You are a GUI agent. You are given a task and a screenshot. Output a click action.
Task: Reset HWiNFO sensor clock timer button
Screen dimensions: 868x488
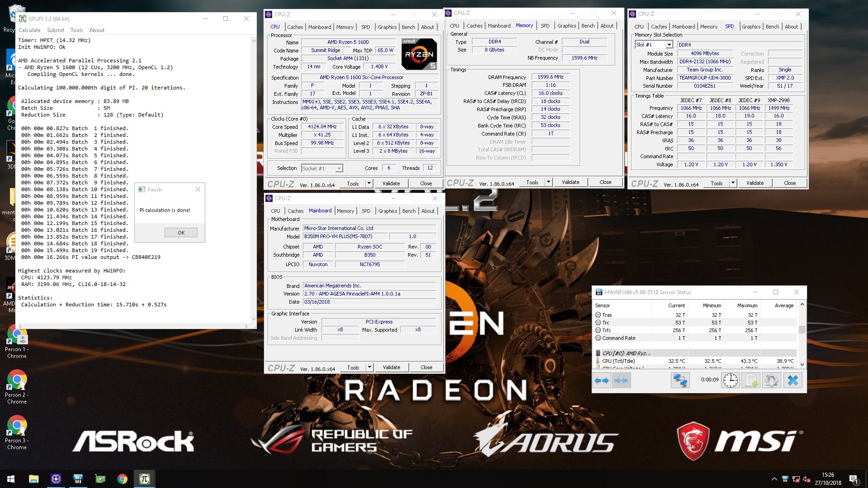click(x=731, y=380)
